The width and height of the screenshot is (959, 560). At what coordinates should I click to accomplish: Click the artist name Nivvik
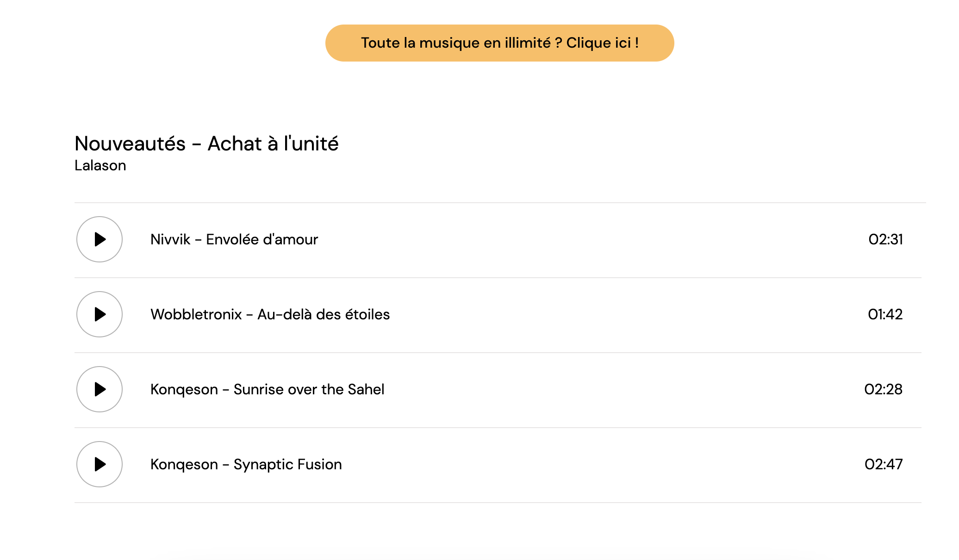[x=170, y=239]
